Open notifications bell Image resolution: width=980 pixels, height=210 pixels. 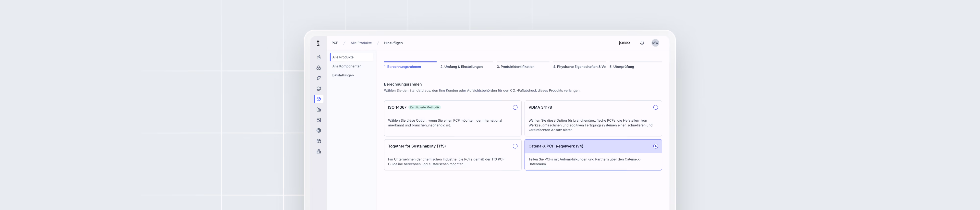(642, 43)
